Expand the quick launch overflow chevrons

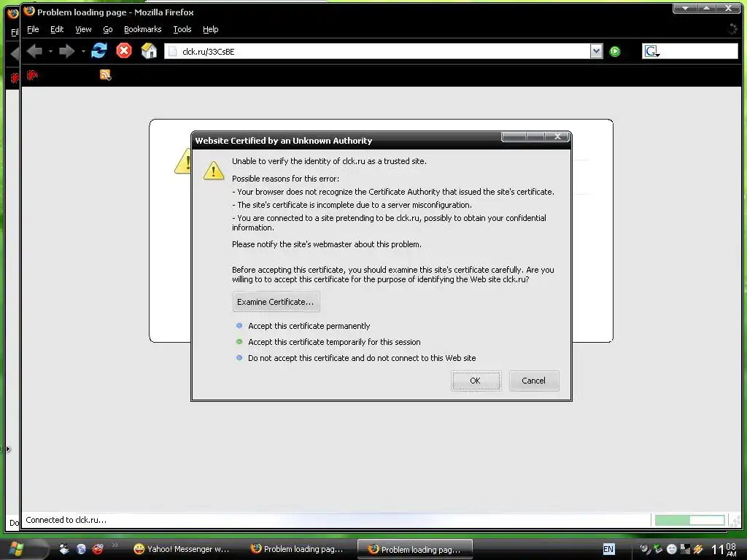[x=115, y=545]
